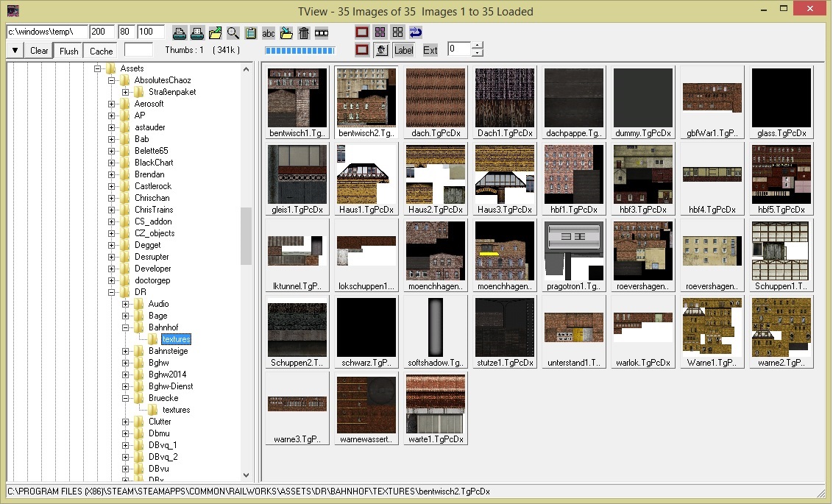The width and height of the screenshot is (833, 504).
Task: Click the clipboard icon in toolbar
Action: (251, 32)
